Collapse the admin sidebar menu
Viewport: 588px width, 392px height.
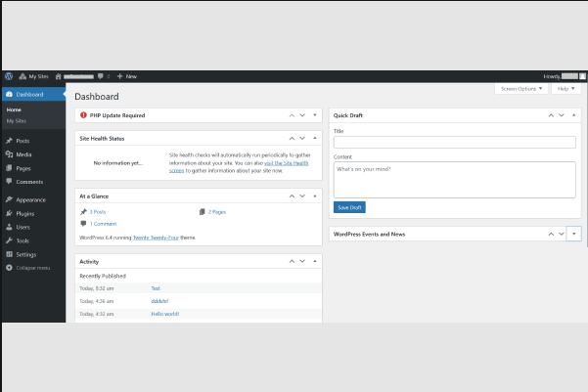click(28, 268)
